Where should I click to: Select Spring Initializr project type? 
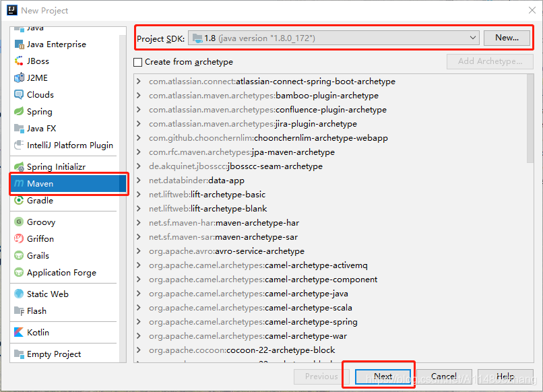65,166
